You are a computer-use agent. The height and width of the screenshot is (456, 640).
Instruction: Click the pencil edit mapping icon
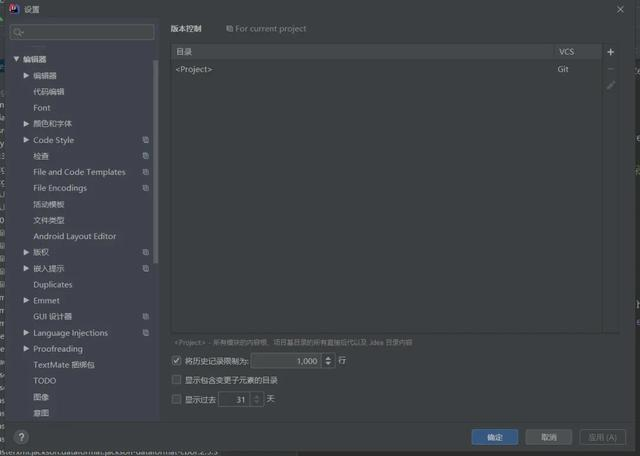pyautogui.click(x=610, y=85)
